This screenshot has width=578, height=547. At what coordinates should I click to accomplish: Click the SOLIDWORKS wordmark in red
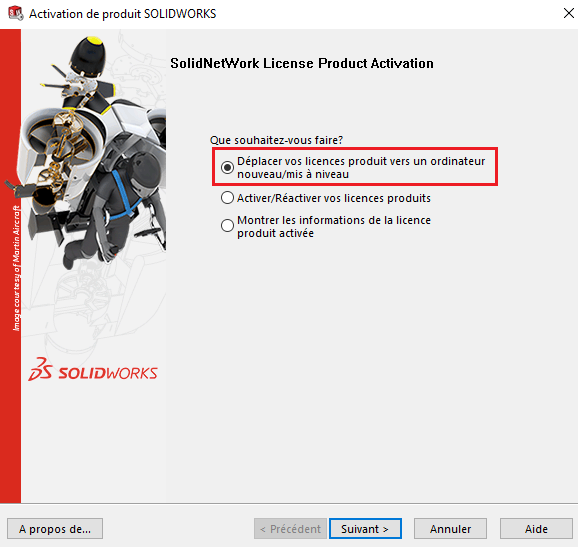click(x=108, y=373)
